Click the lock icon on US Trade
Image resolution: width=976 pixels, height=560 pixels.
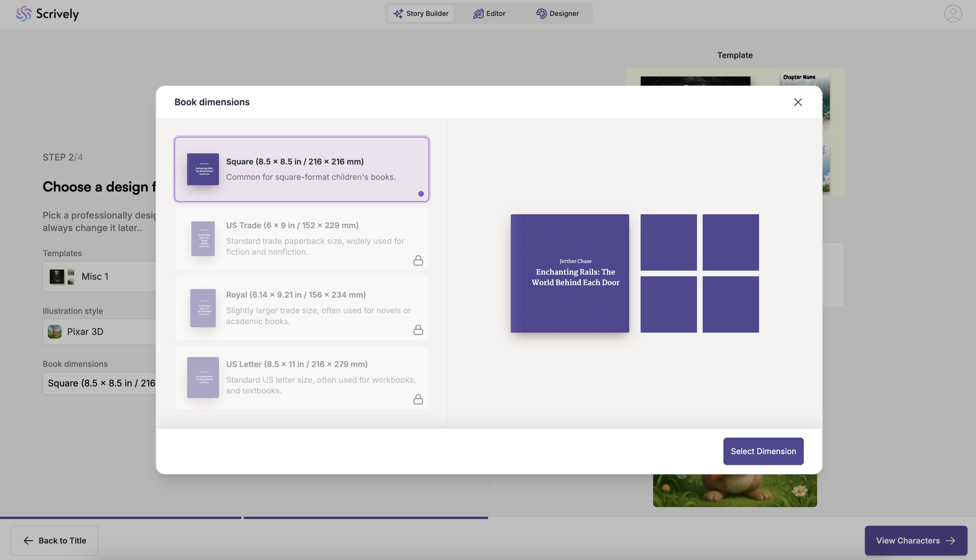tap(418, 261)
